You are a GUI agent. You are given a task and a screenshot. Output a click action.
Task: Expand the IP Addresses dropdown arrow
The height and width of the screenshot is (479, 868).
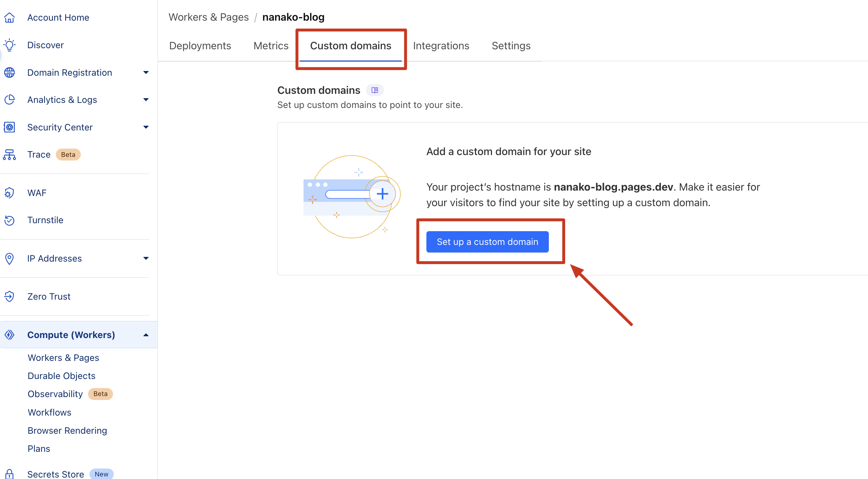146,258
